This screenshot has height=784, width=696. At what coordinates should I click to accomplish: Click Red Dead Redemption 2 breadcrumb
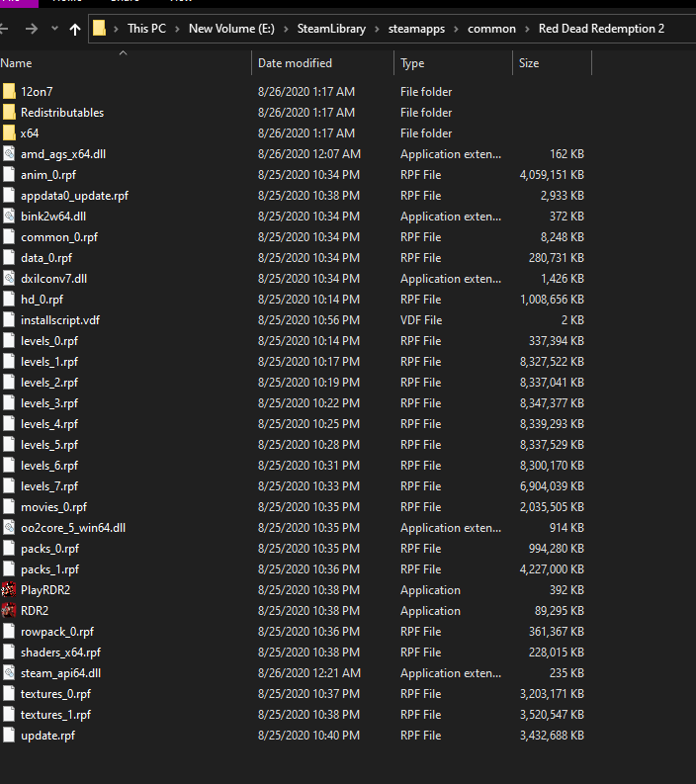(601, 29)
